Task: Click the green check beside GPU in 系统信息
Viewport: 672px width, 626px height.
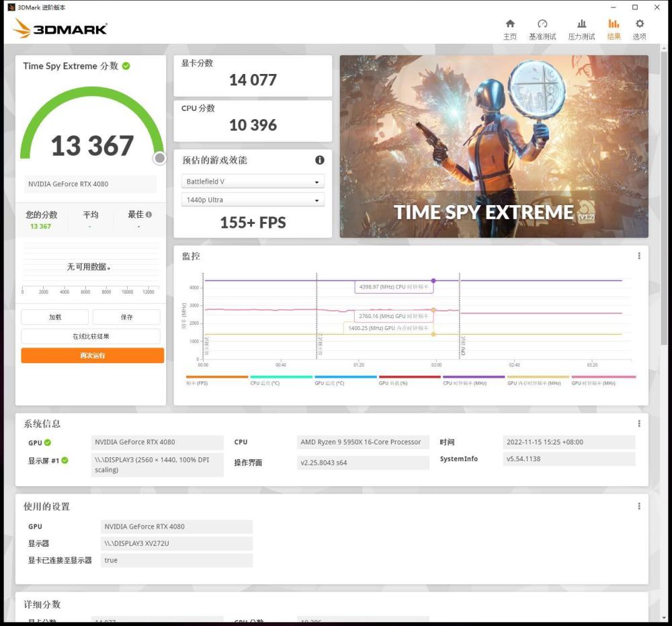Action: click(x=48, y=442)
